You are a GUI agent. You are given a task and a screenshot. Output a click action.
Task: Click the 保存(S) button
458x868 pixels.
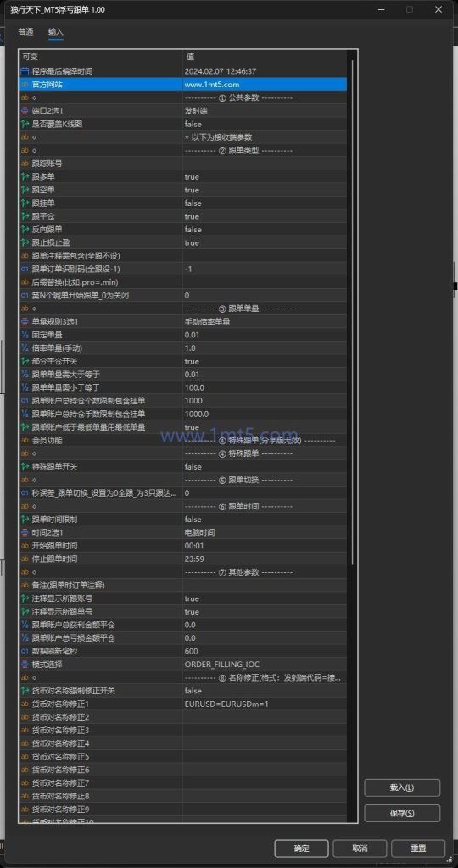pos(402,813)
